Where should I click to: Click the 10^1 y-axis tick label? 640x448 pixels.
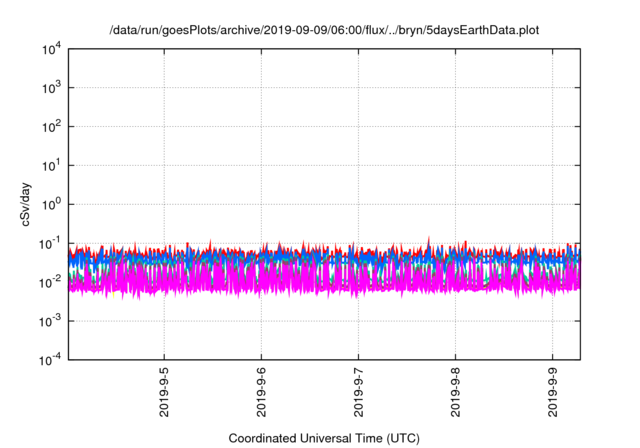click(x=51, y=166)
